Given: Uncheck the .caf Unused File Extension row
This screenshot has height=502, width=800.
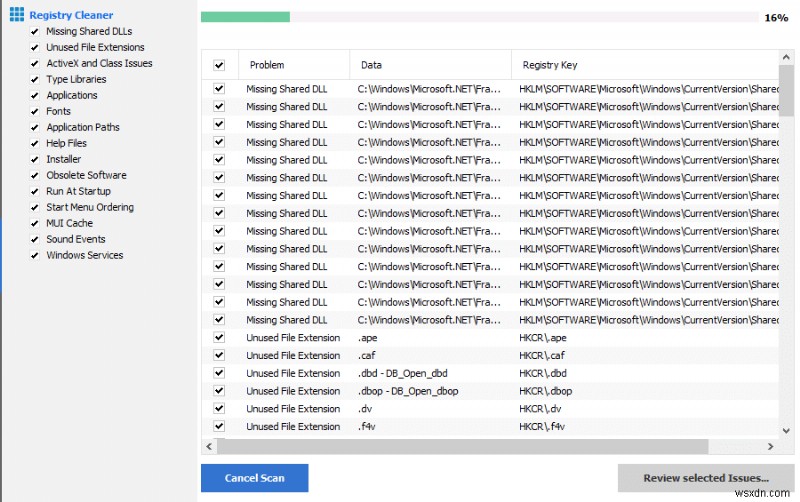Looking at the screenshot, I should [219, 355].
